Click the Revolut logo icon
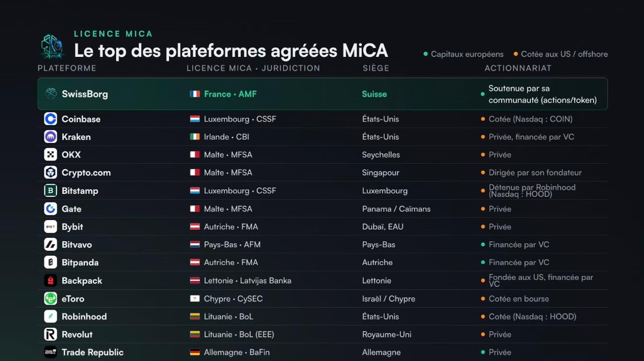Viewport: 644px width, 361px height. [51, 334]
